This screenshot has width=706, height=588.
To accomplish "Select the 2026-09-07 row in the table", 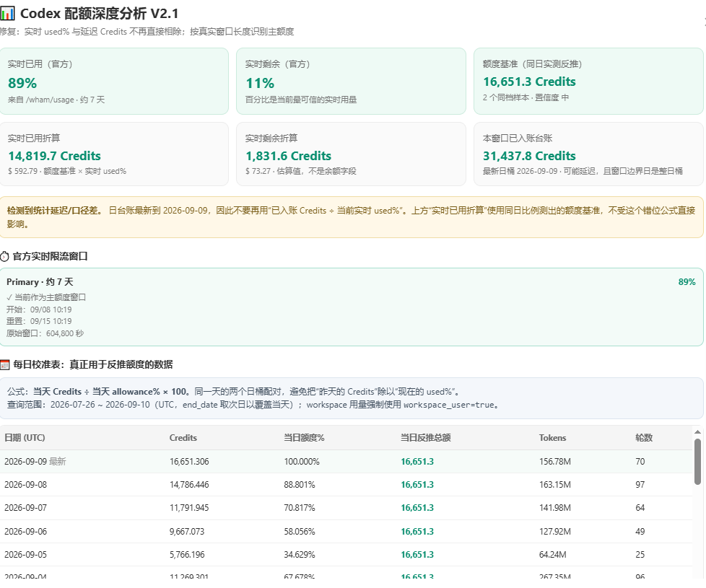I will pyautogui.click(x=346, y=508).
